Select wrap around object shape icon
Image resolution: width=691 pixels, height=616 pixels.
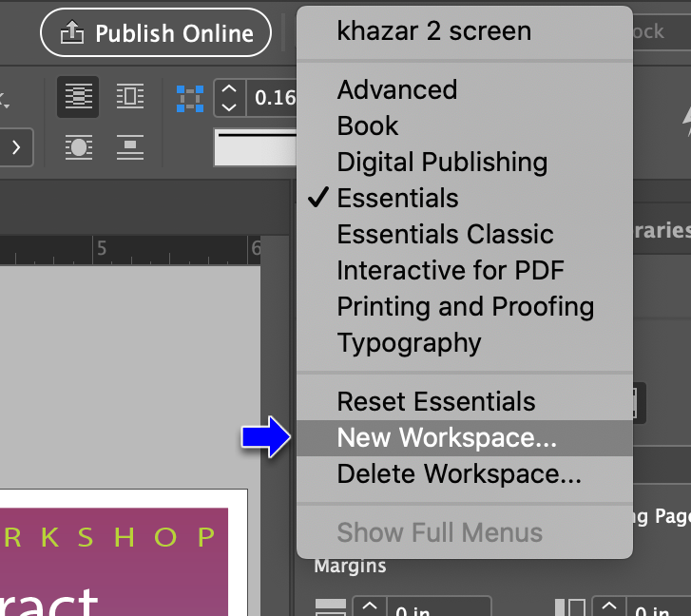(x=79, y=146)
